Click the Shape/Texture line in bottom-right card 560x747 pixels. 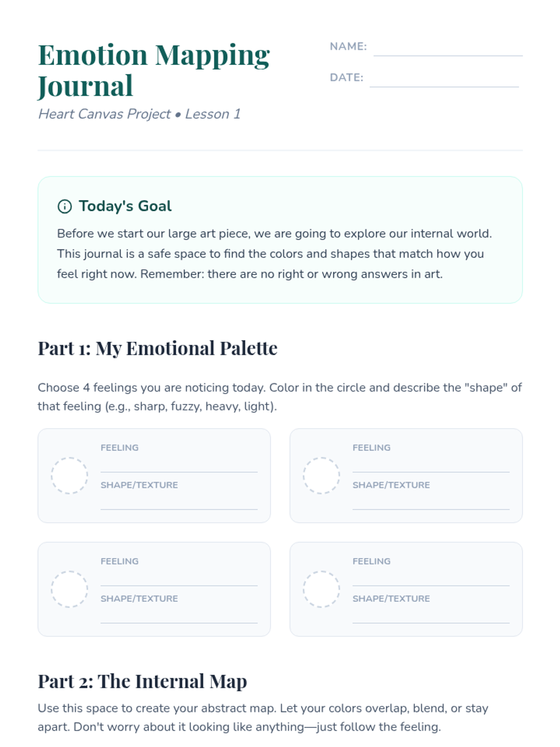coord(431,616)
